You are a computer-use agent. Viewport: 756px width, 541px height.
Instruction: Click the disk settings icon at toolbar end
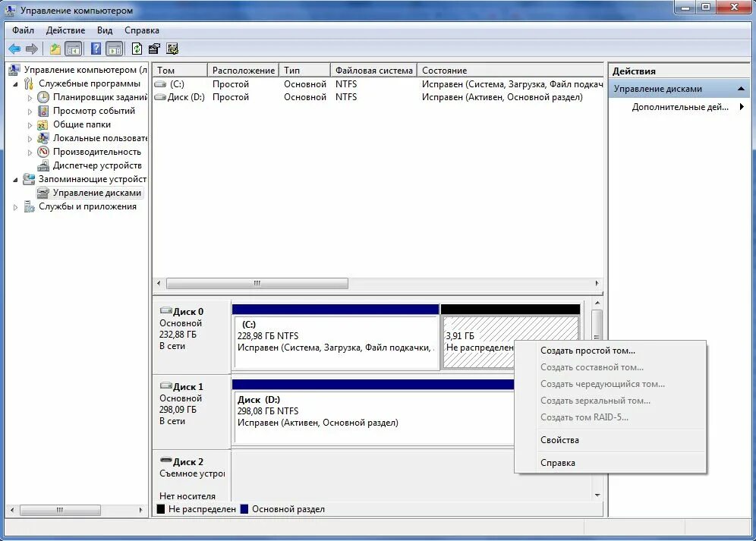point(172,49)
